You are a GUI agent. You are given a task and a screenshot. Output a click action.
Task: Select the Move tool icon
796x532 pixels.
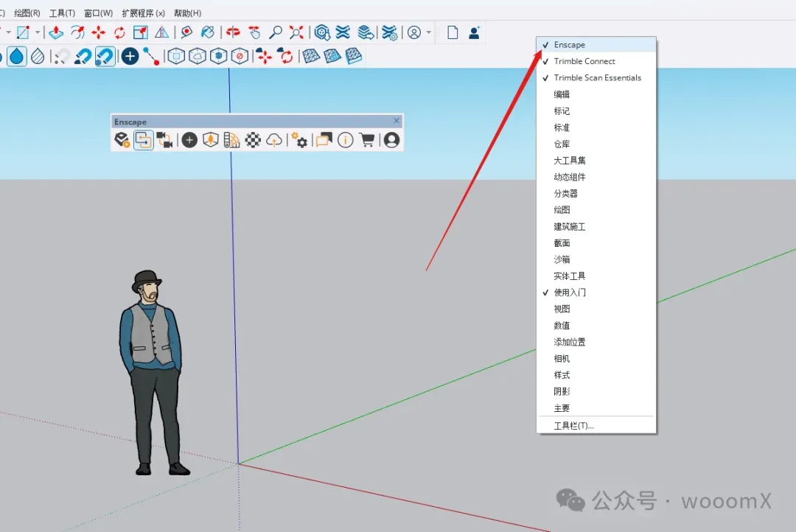tap(99, 32)
